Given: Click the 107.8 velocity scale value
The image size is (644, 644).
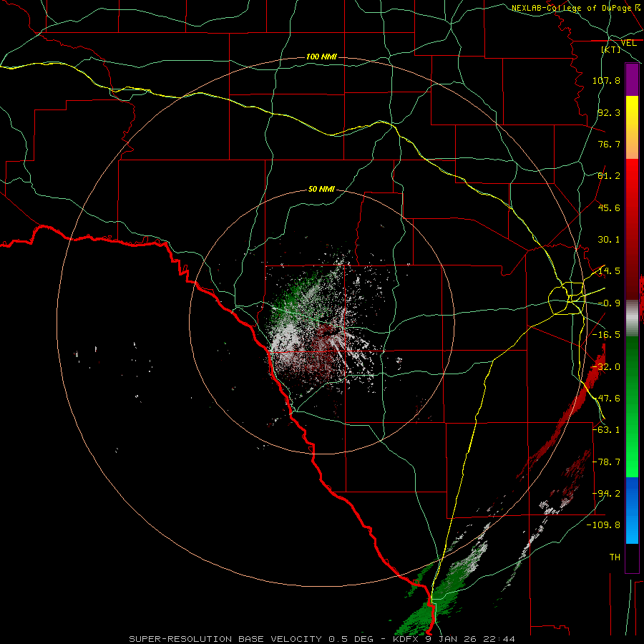Looking at the screenshot, I should click(x=606, y=80).
